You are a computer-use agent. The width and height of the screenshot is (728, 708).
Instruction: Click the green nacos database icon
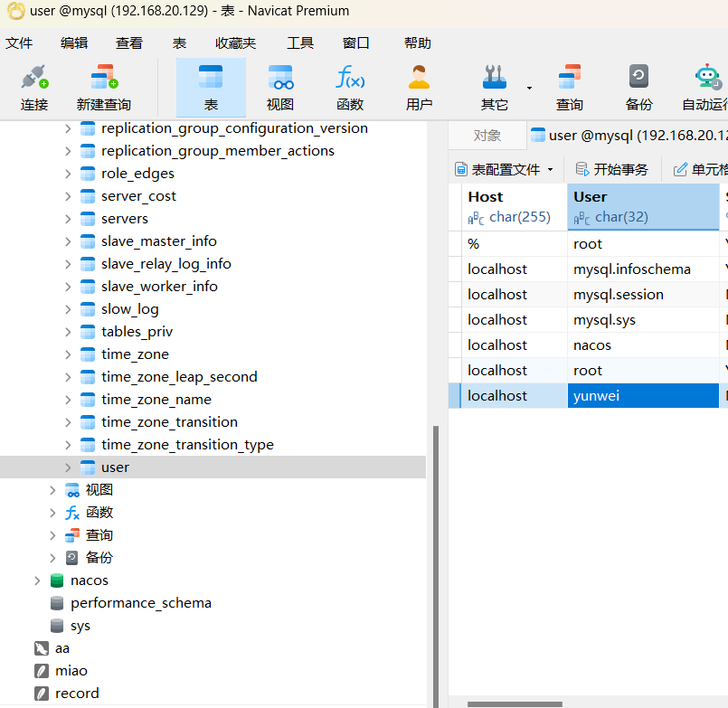point(57,581)
